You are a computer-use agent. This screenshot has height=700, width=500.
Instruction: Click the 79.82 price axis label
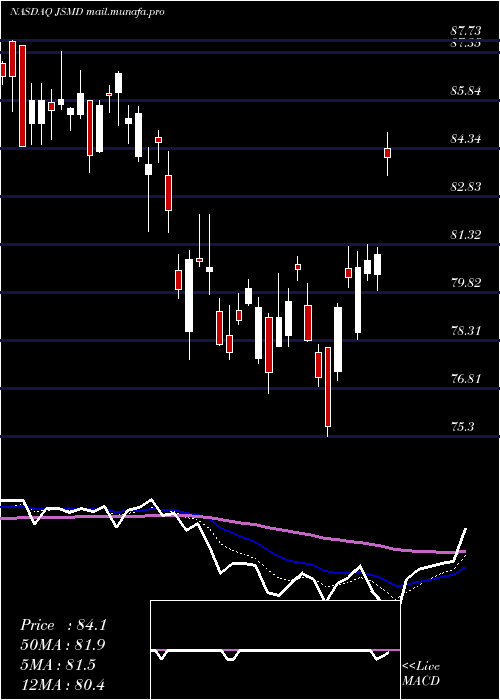tap(466, 283)
